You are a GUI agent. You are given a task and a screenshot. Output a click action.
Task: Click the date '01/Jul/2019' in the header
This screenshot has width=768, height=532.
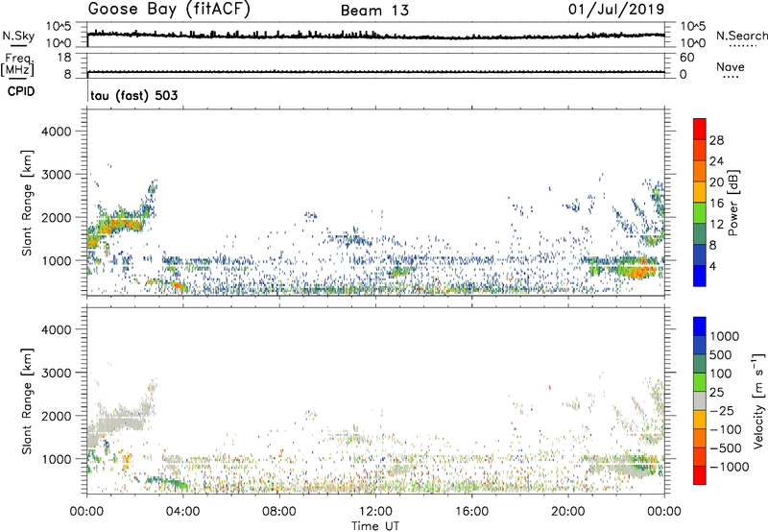(616, 9)
